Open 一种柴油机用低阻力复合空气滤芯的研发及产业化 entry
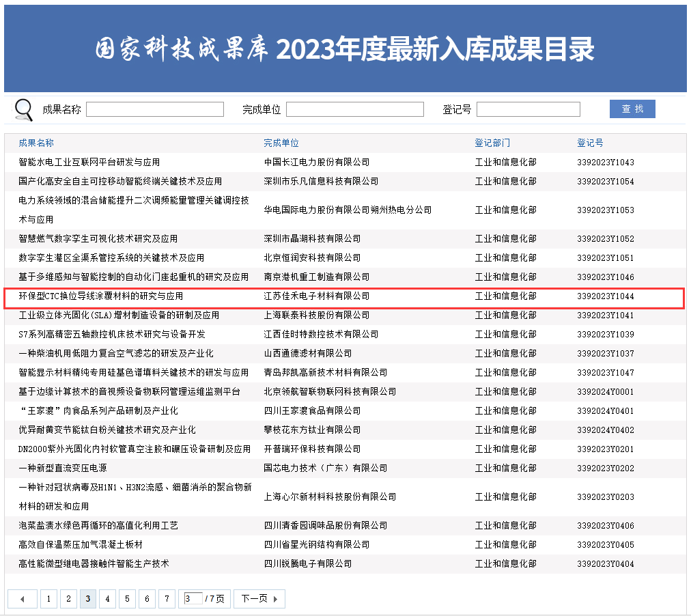The height and width of the screenshot is (616, 691). pos(116,353)
